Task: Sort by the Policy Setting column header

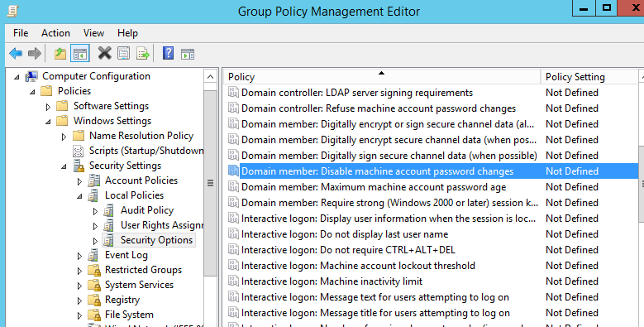Action: coord(589,76)
